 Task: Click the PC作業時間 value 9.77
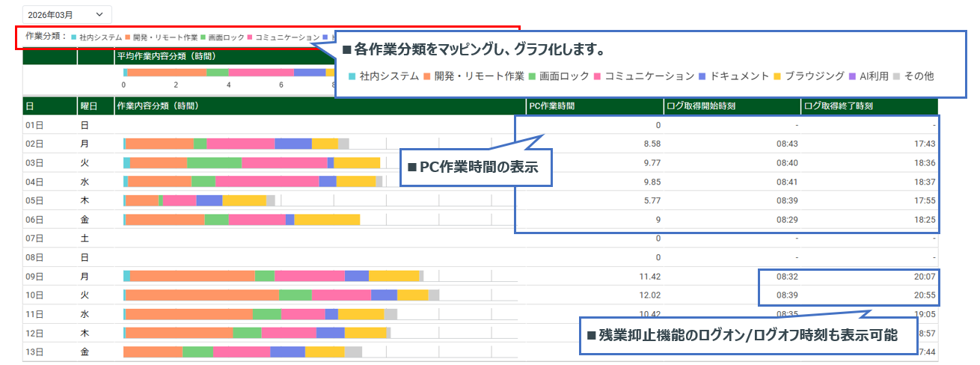tap(652, 162)
